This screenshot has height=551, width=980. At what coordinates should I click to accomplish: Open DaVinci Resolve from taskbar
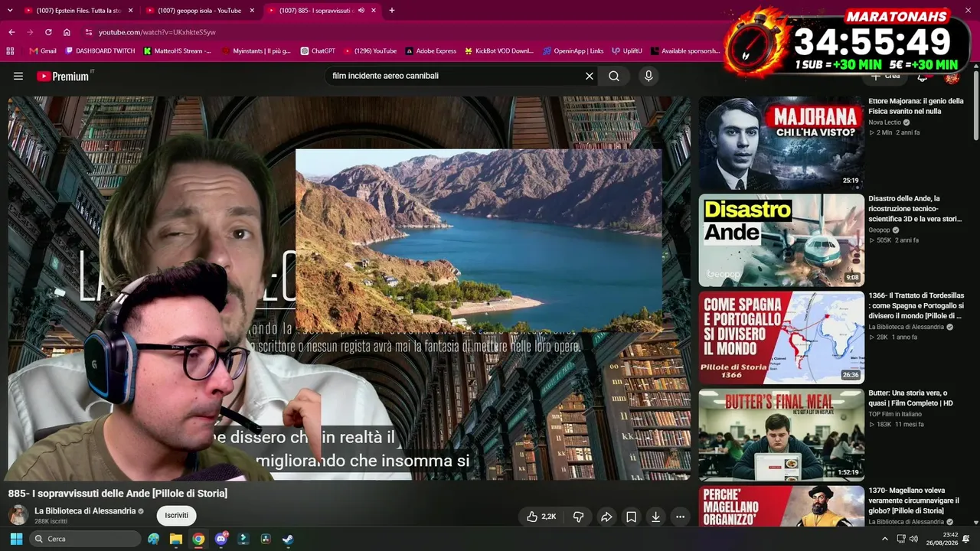coord(266,539)
